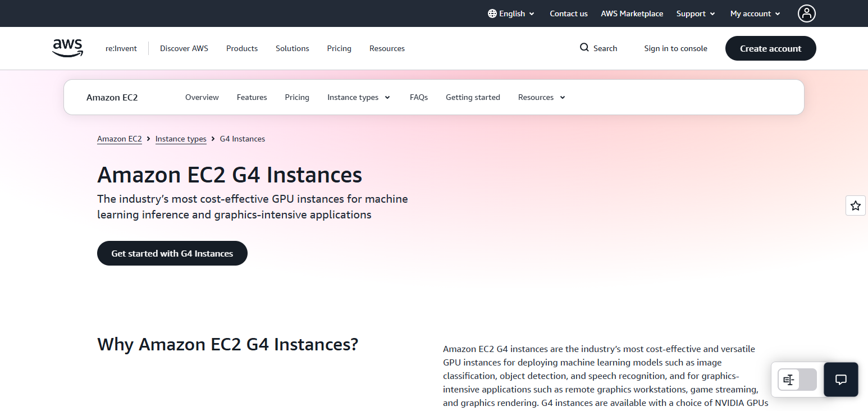Open the AWS Marketplace link
The width and height of the screenshot is (868, 411).
(x=632, y=13)
